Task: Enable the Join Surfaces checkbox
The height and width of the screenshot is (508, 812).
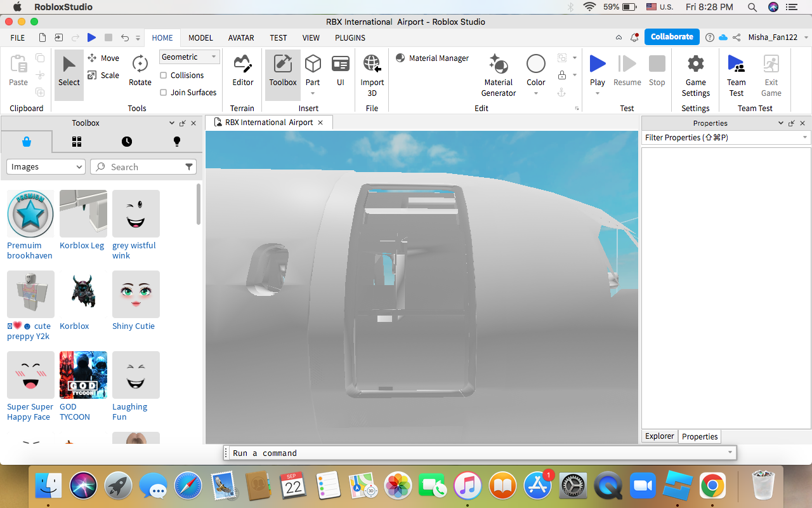Action: coord(164,93)
